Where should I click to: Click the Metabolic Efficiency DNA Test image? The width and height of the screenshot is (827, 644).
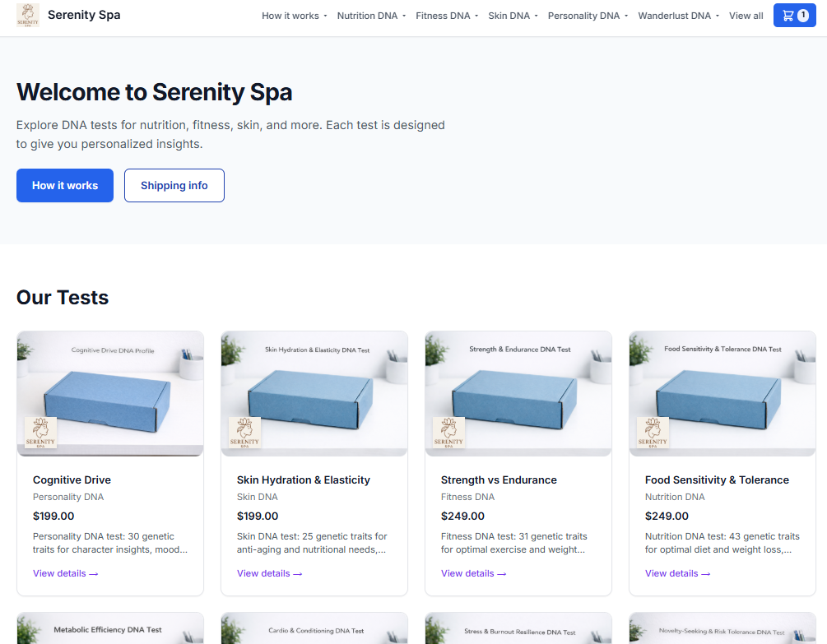(x=109, y=633)
